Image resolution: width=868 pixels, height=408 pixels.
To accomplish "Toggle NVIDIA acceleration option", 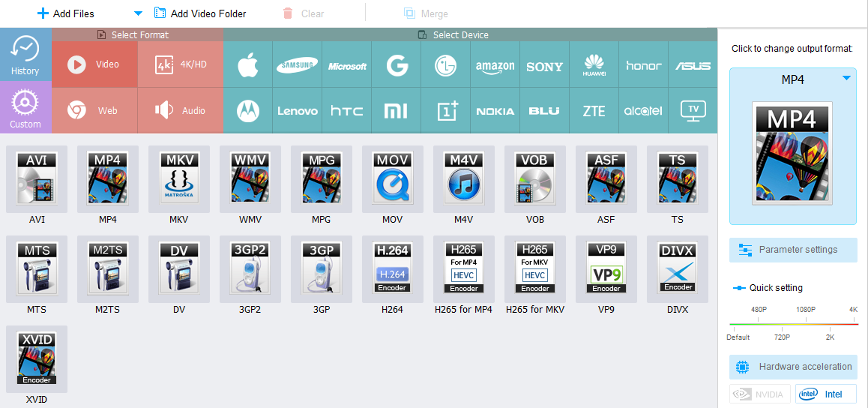I will (x=760, y=394).
